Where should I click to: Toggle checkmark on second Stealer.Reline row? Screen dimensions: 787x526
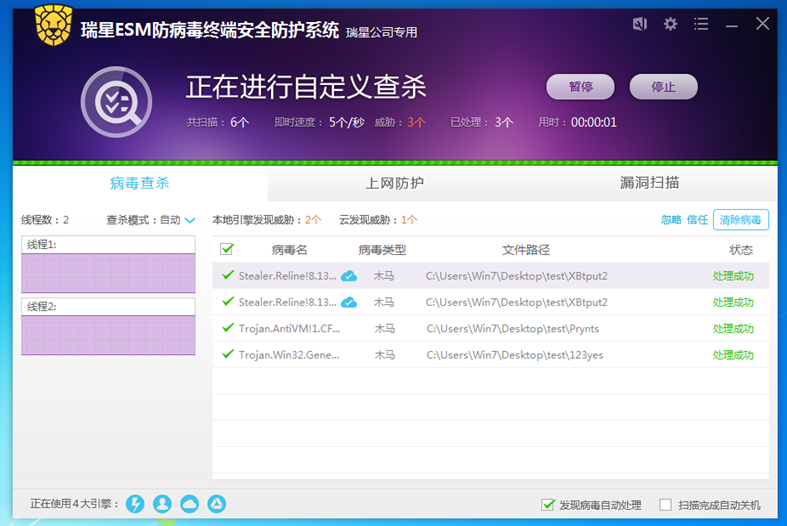228,301
